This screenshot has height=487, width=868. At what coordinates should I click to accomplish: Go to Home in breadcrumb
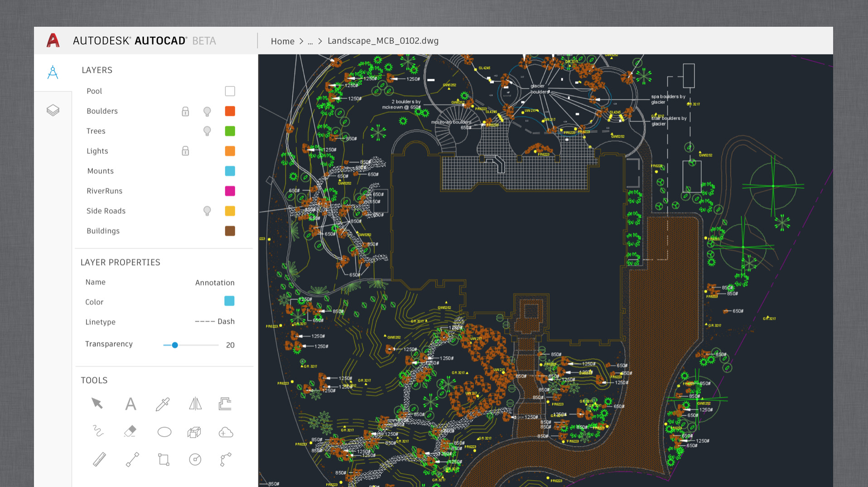tap(282, 41)
